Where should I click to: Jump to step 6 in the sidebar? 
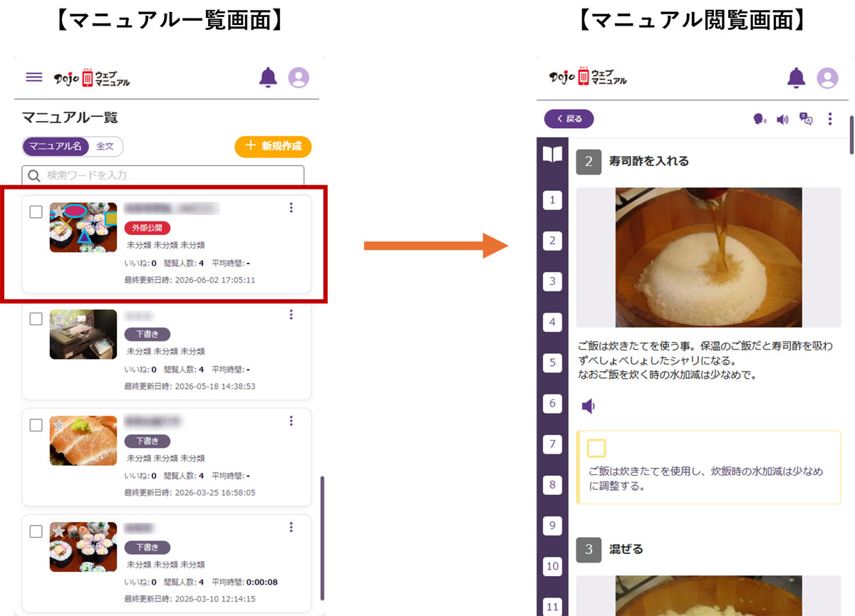click(x=552, y=404)
